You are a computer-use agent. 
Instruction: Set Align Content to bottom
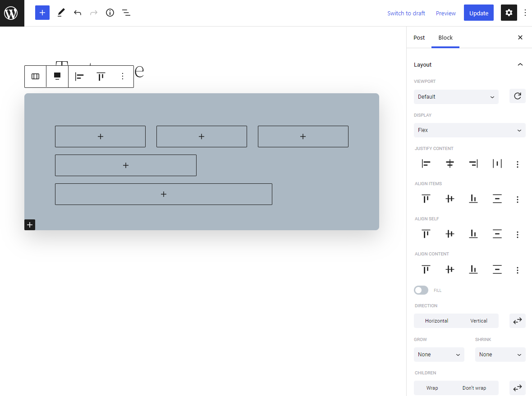point(473,269)
